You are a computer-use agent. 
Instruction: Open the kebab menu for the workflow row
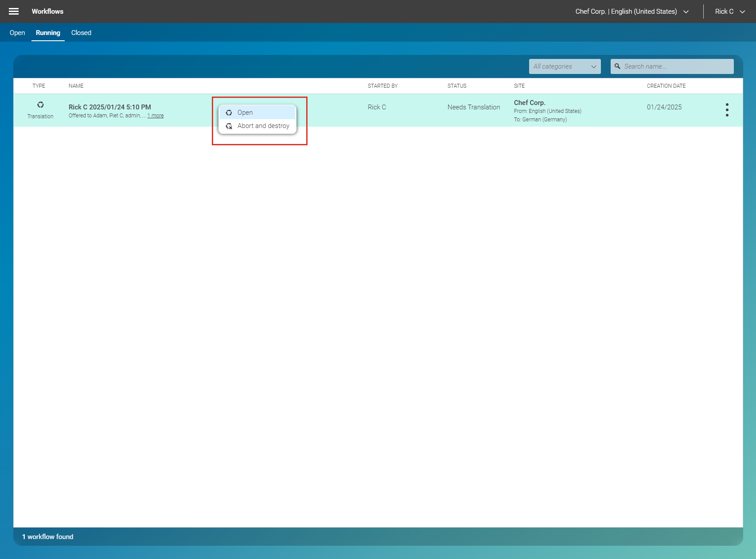click(727, 109)
